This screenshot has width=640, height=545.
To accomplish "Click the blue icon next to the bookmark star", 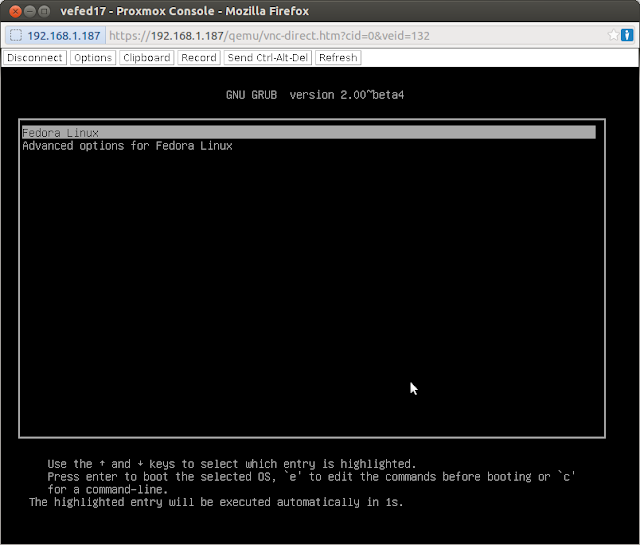I will [x=627, y=35].
